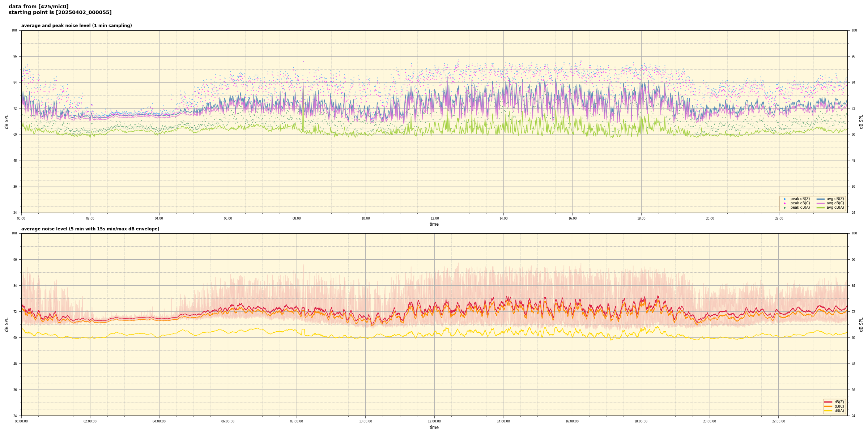The height and width of the screenshot is (434, 868).
Task: Click left 'dB SPL' label of bottom chart
Action: click(7, 324)
